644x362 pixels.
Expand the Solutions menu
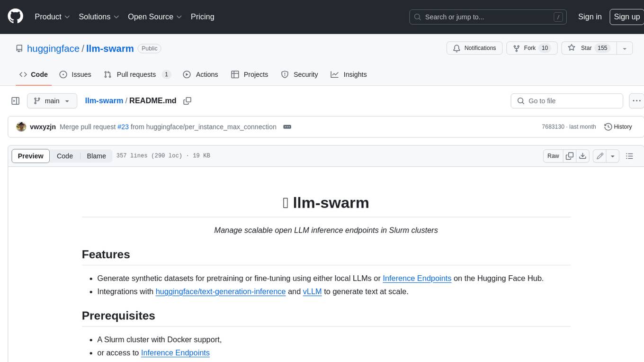98,17
